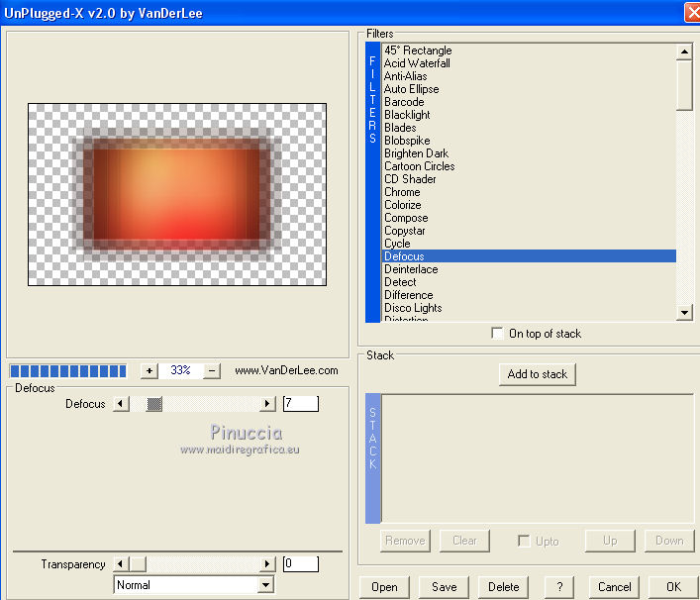
Task: Click the Clear stack button
Action: pyautogui.click(x=464, y=541)
